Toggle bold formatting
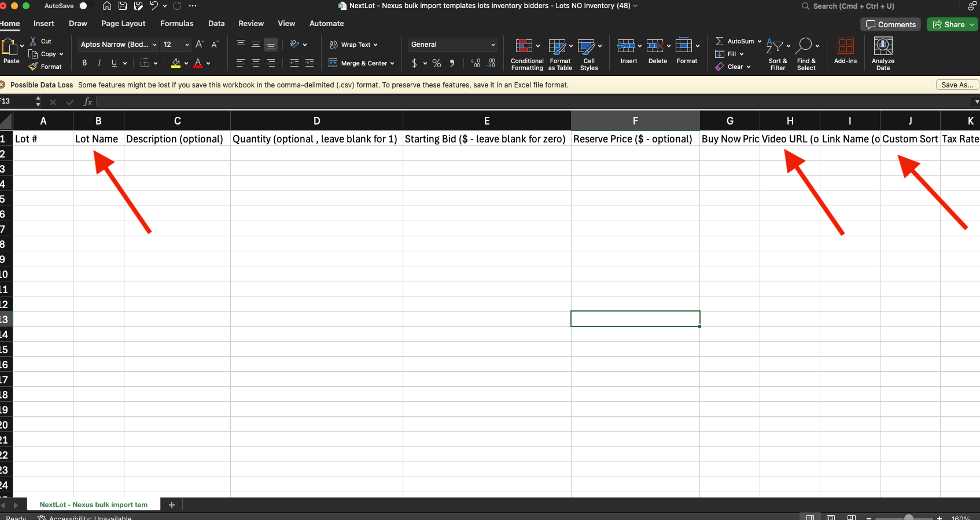 pyautogui.click(x=84, y=63)
